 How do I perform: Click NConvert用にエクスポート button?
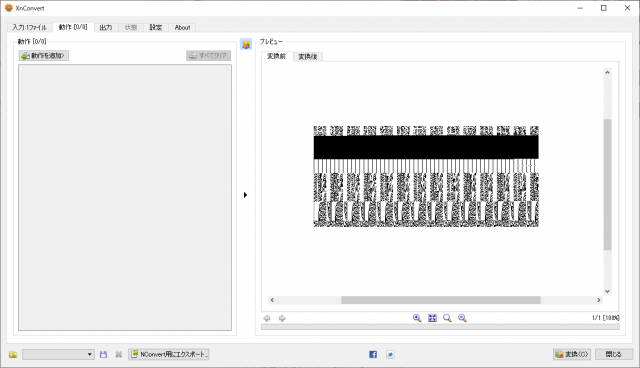(x=169, y=355)
